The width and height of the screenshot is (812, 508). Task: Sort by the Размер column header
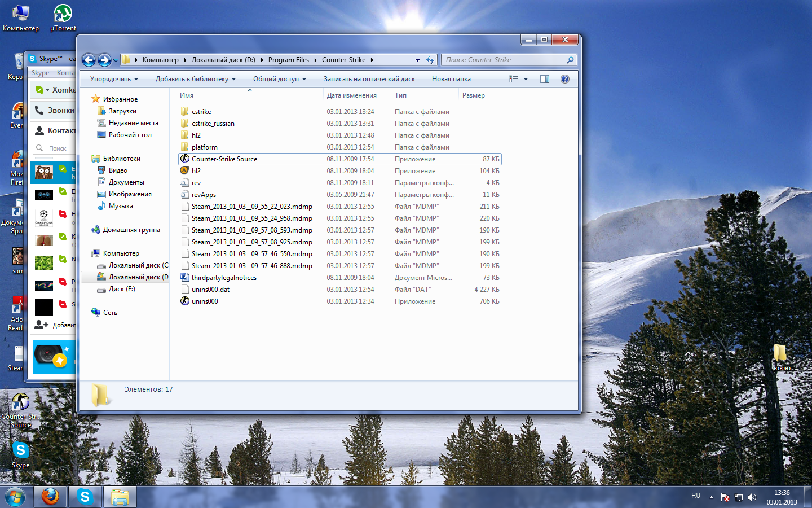click(474, 95)
